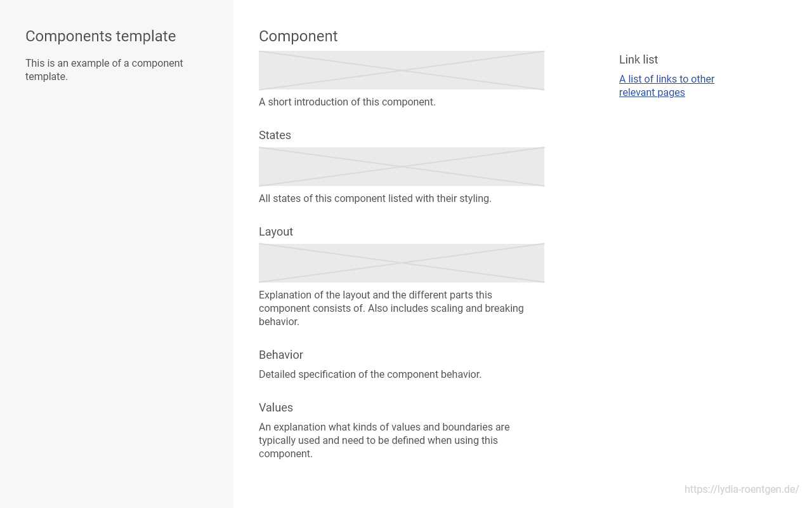Screen dimensions: 812x508
Task: Select the Components template title
Action: coord(101,36)
